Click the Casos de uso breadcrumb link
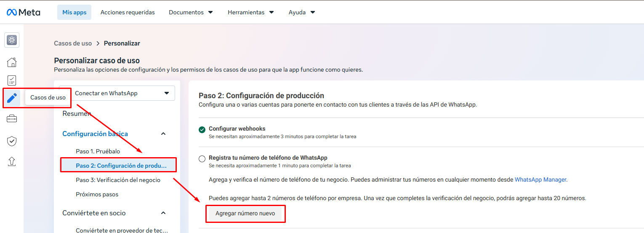644x233 pixels. coord(73,43)
